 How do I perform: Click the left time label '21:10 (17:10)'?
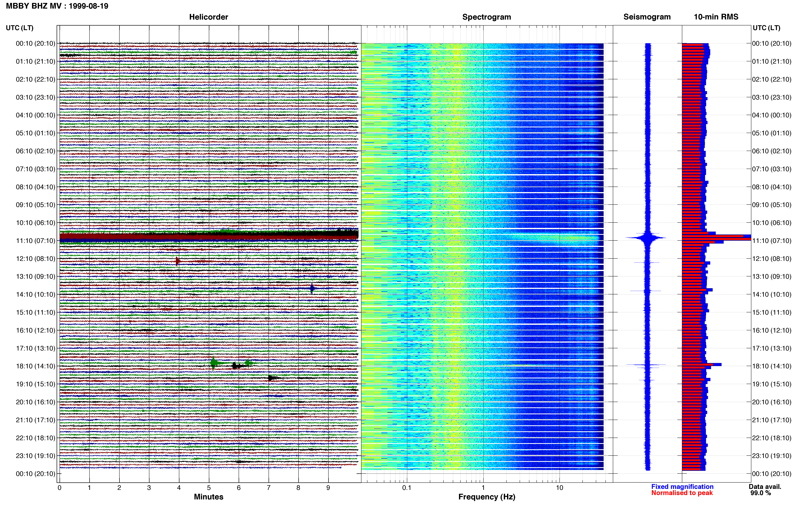coord(36,420)
